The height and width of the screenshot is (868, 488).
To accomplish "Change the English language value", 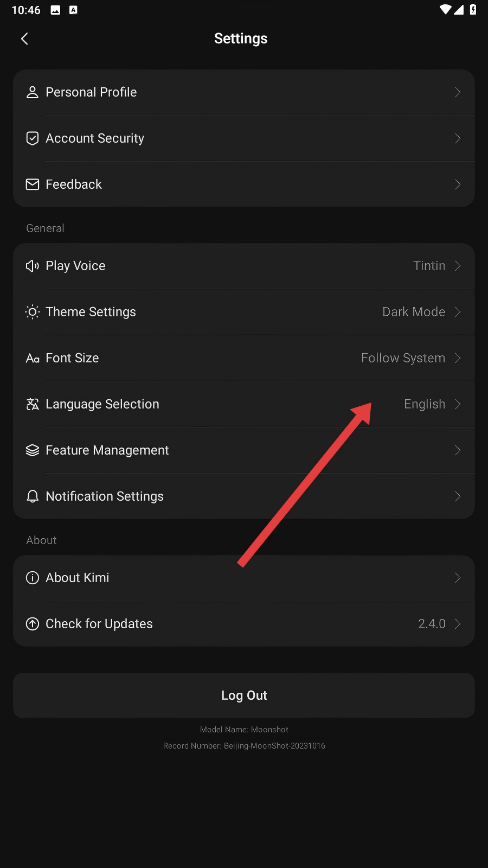I will coord(425,404).
